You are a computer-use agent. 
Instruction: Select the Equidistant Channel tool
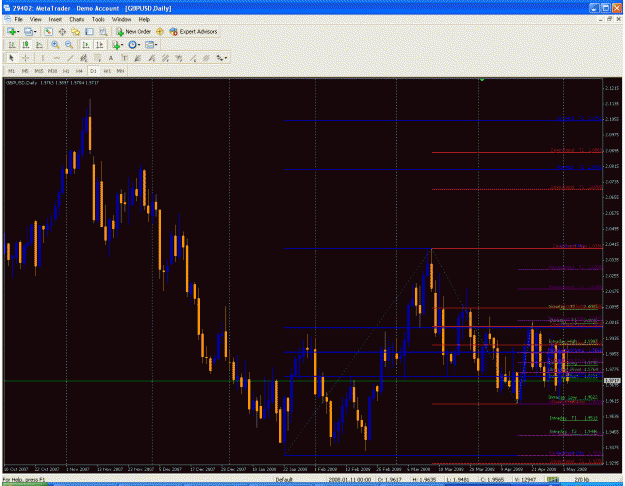(83, 58)
